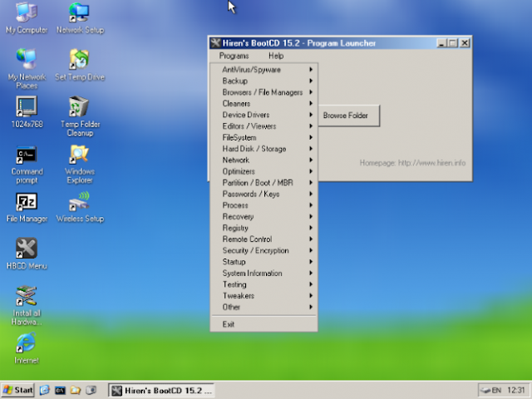The width and height of the screenshot is (532, 399).
Task: Expand the Remote Control submenu
Action: [x=264, y=239]
